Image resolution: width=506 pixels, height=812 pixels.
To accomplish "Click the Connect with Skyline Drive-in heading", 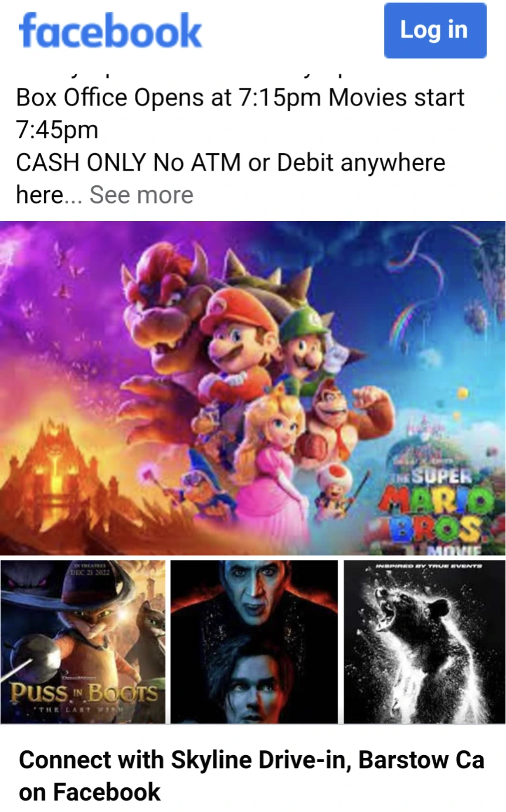I will coord(252,775).
